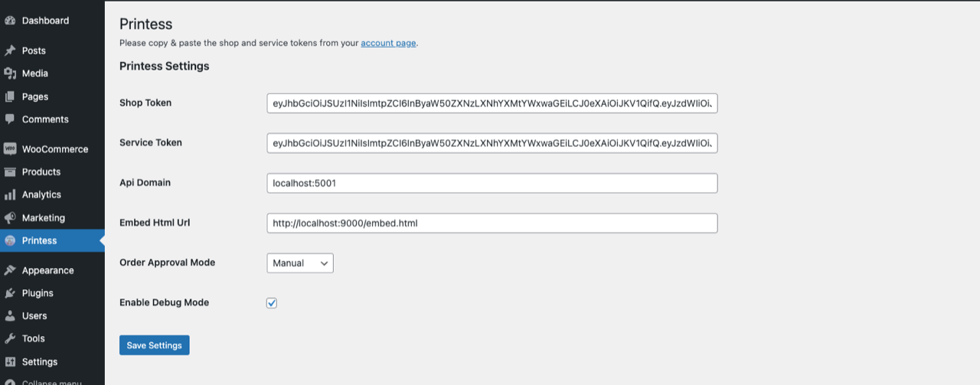This screenshot has width=980, height=385.
Task: Open the Order Approval Mode dropdown
Action: coord(300,263)
